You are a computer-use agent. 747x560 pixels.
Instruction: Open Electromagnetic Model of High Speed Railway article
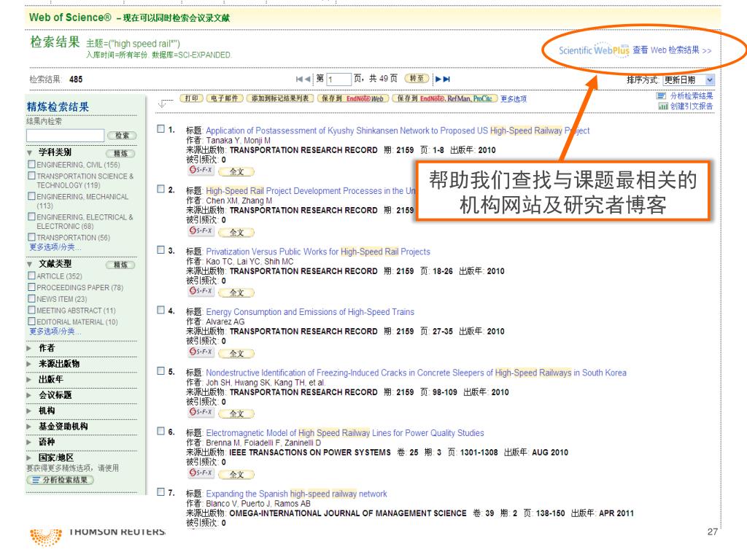345,433
